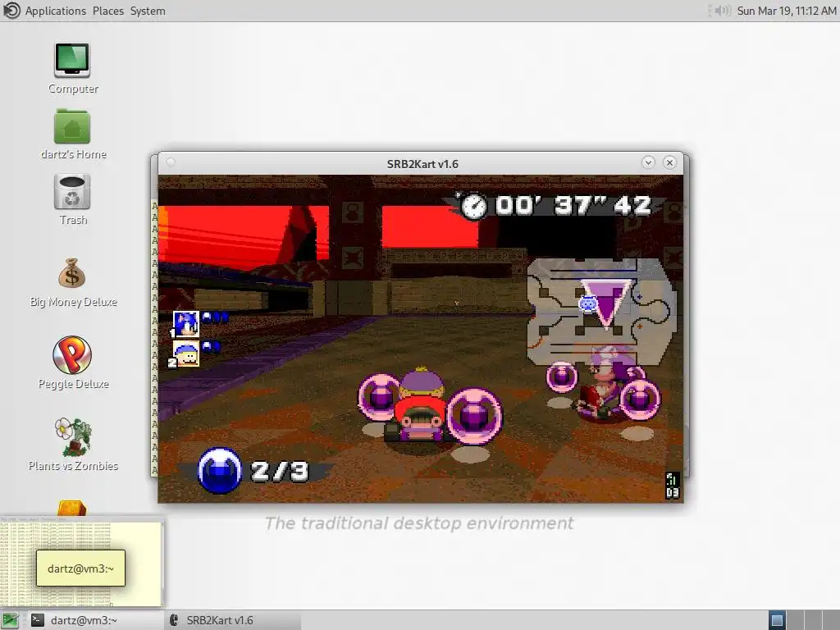Image resolution: width=840 pixels, height=630 pixels.
Task: Click the date and time clock
Action: point(787,11)
